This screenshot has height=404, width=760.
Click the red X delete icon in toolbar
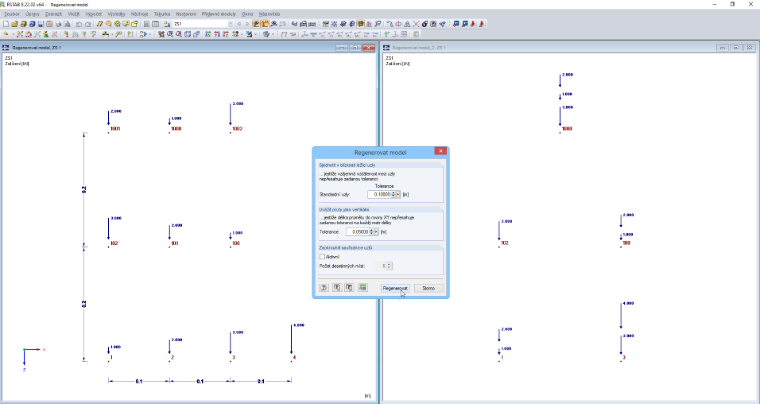pyautogui.click(x=416, y=24)
